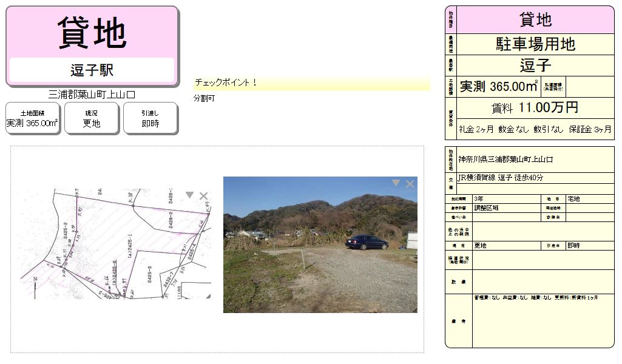Select the チェックポイント！ highlighted bar
The width and height of the screenshot is (622, 364).
point(311,83)
